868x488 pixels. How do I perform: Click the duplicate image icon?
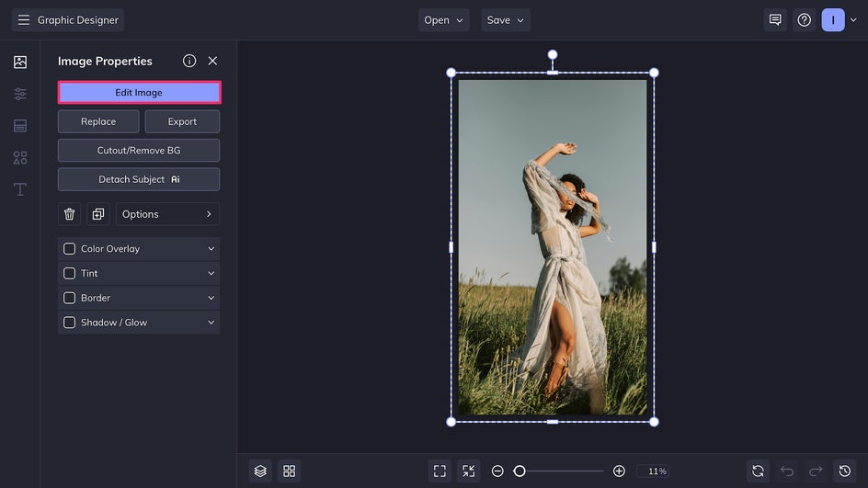tap(98, 214)
